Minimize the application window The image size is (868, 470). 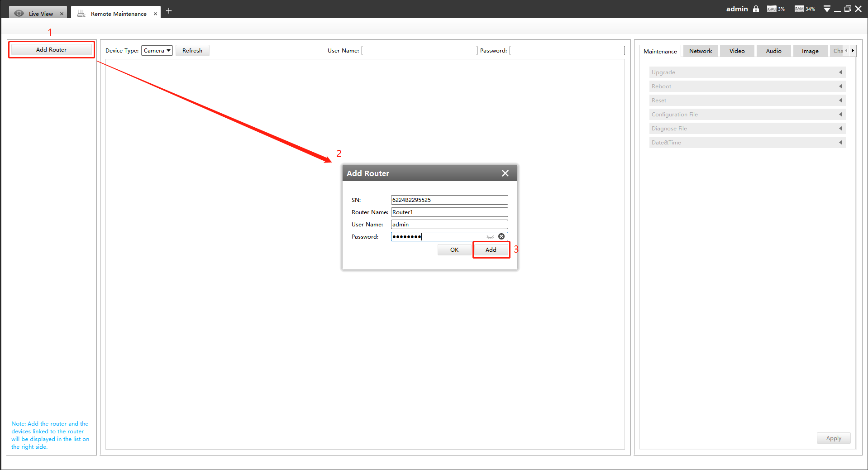coord(837,10)
